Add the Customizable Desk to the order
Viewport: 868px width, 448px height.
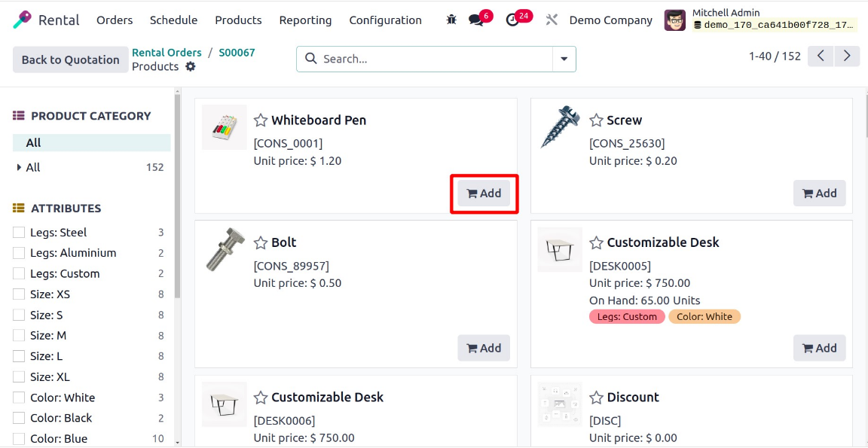pos(819,348)
